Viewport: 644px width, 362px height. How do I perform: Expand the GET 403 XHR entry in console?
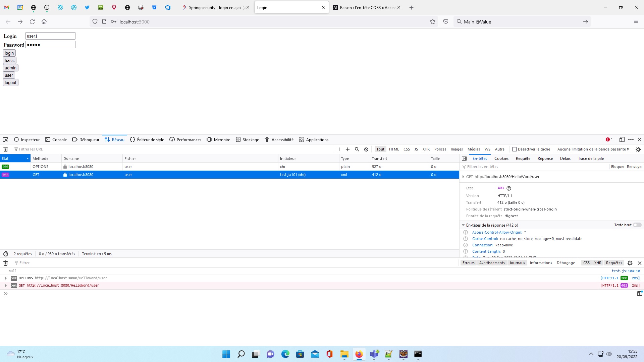[x=5, y=286]
